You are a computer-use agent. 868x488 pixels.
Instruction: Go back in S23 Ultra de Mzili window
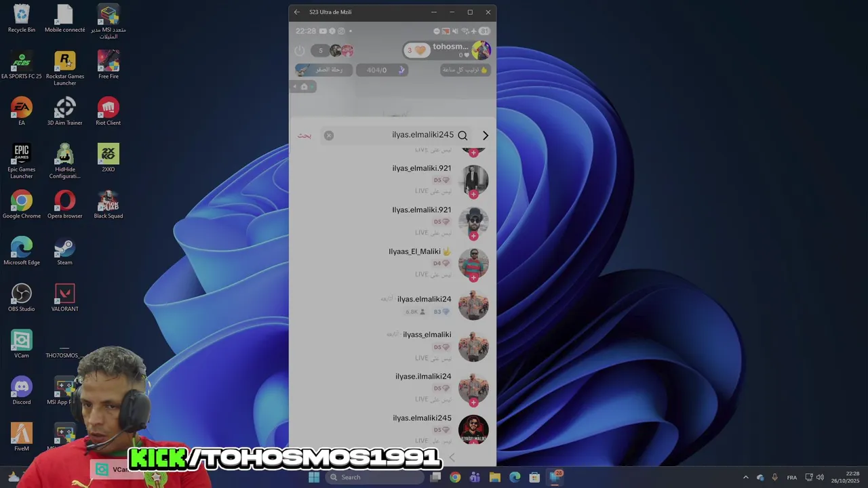(x=296, y=12)
